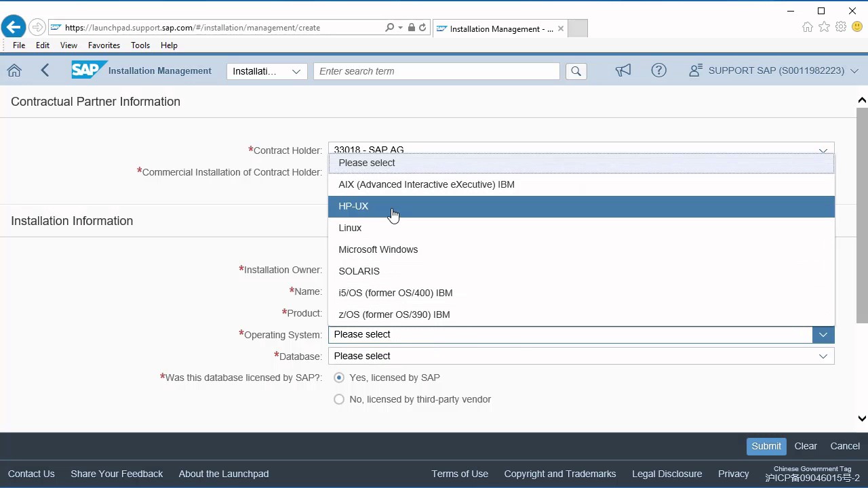The width and height of the screenshot is (868, 488).
Task: Open Copyright and Trademarks link
Action: (x=560, y=474)
